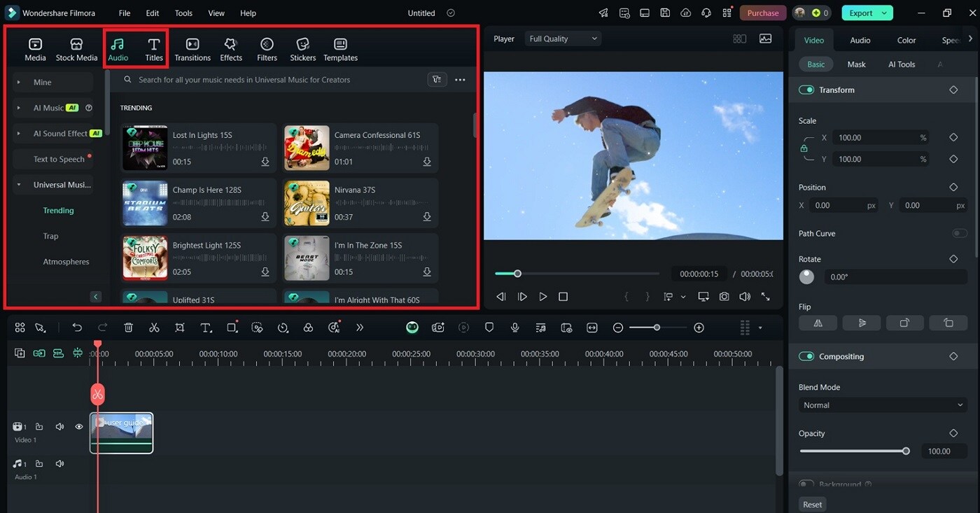Click the Purchase button
980x513 pixels.
(763, 13)
